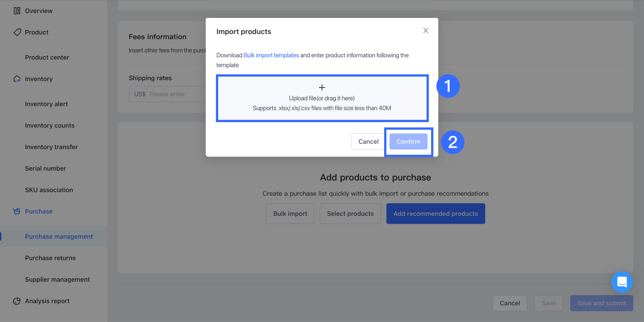Navigate to Inventory transfer
The width and height of the screenshot is (644, 322).
click(51, 147)
